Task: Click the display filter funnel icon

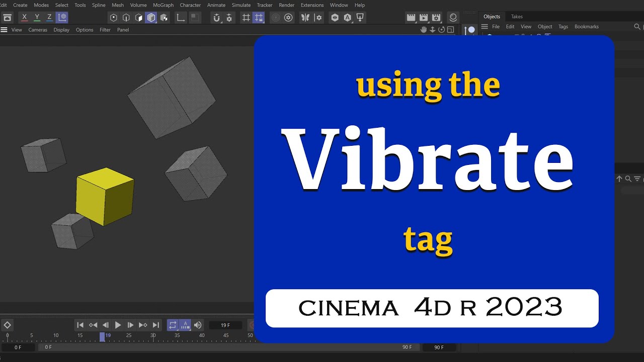Action: click(x=360, y=18)
